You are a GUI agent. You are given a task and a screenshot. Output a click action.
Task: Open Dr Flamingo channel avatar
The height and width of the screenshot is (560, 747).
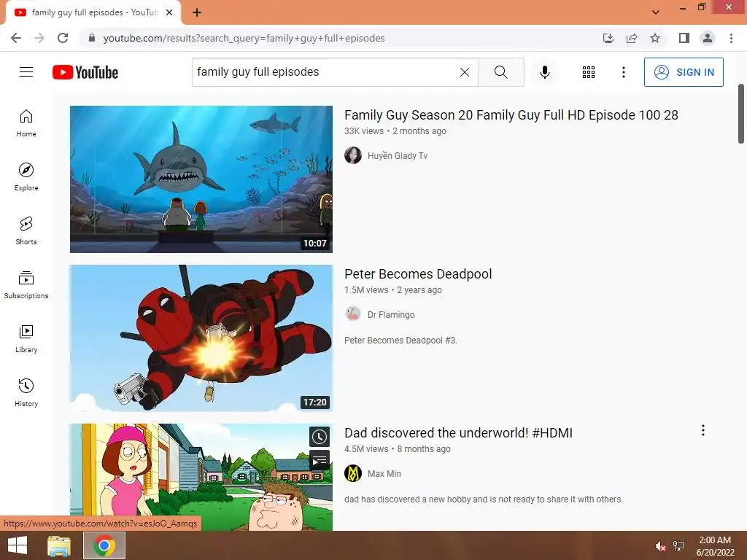[353, 314]
